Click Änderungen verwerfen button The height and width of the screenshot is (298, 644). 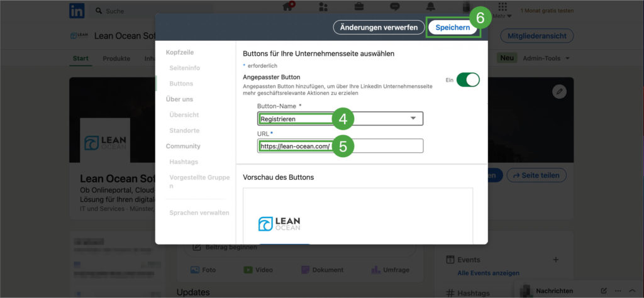(379, 28)
